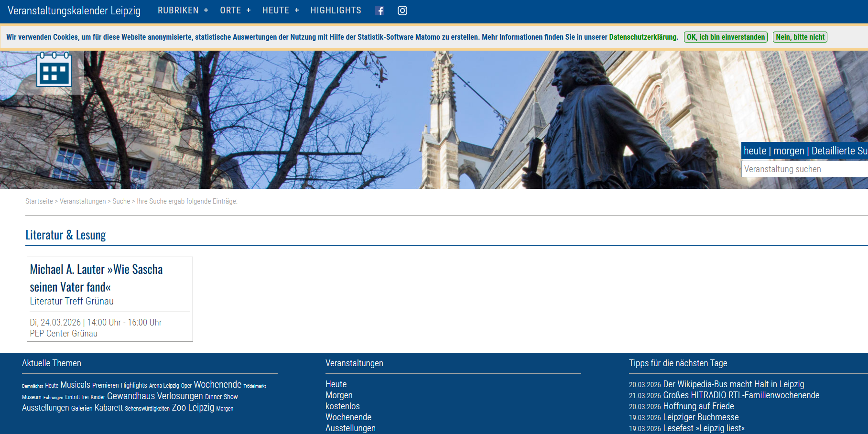Decline cookies with 'Nein, bitte nicht'
868x434 pixels.
[x=800, y=37]
